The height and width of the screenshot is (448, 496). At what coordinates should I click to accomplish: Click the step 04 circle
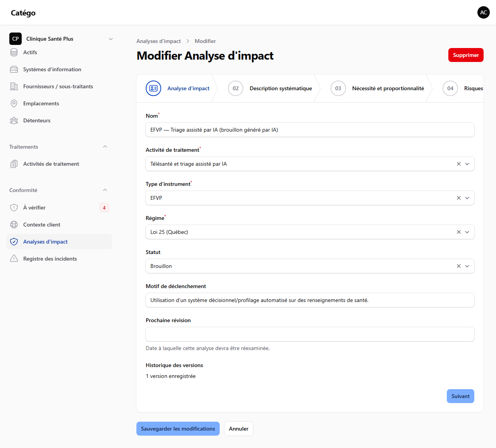click(x=450, y=88)
